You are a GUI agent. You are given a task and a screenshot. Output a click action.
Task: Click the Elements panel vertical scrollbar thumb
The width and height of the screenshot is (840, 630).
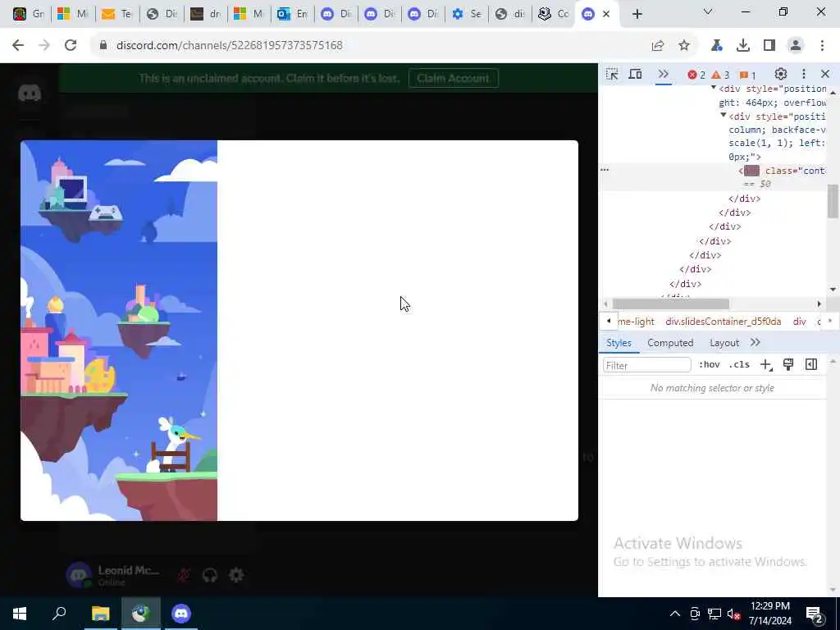coord(833,201)
